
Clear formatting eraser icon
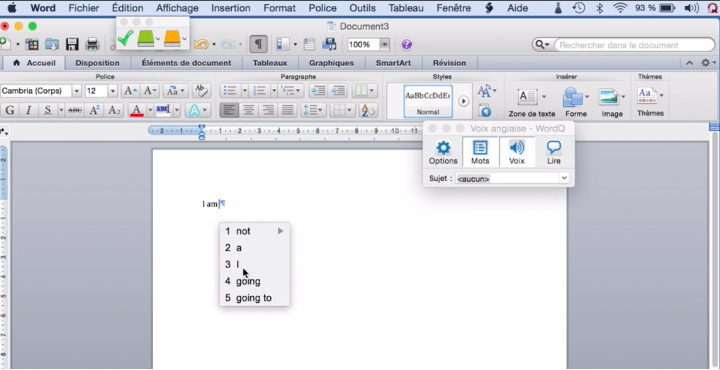(x=201, y=91)
